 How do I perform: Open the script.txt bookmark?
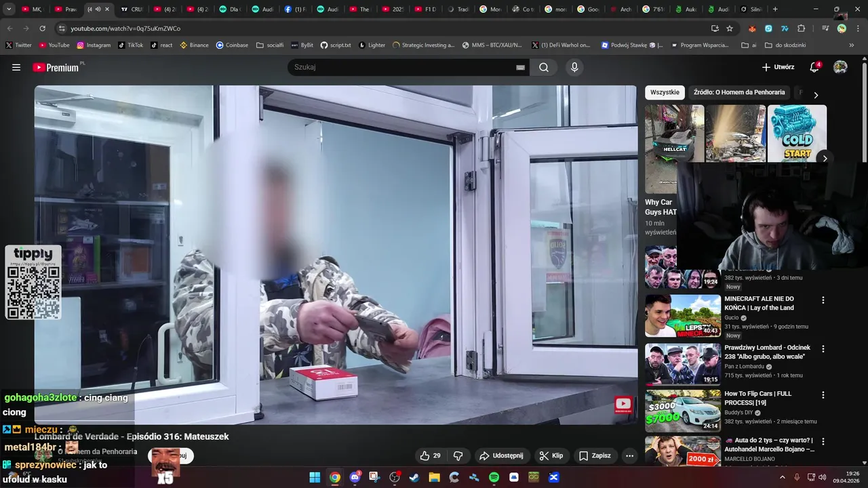click(x=336, y=45)
